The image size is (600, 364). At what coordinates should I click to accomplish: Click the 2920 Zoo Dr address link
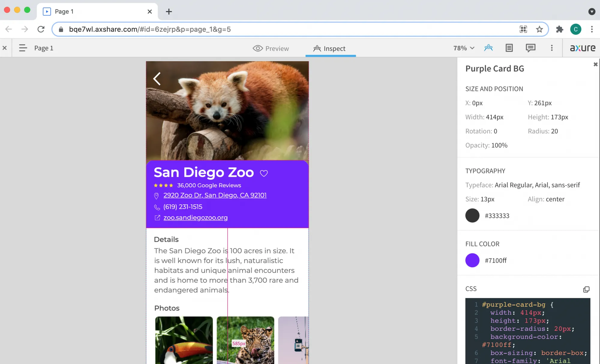(215, 195)
